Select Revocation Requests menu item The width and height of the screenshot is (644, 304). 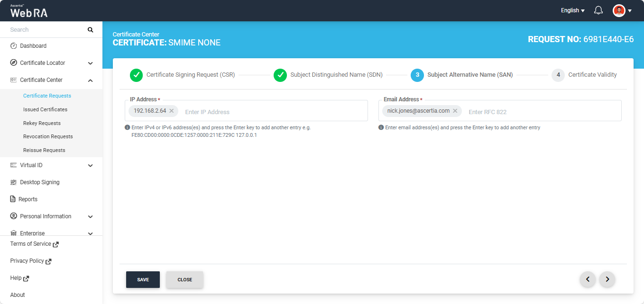[x=48, y=136]
